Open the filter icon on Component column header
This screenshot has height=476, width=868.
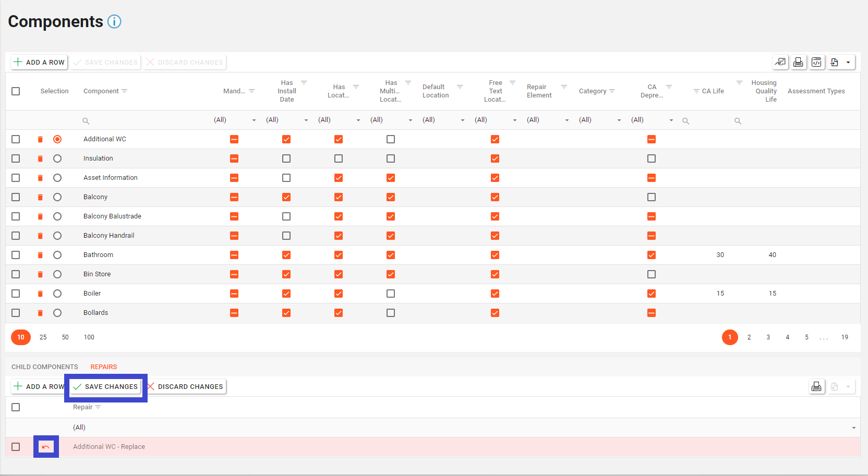pyautogui.click(x=125, y=91)
